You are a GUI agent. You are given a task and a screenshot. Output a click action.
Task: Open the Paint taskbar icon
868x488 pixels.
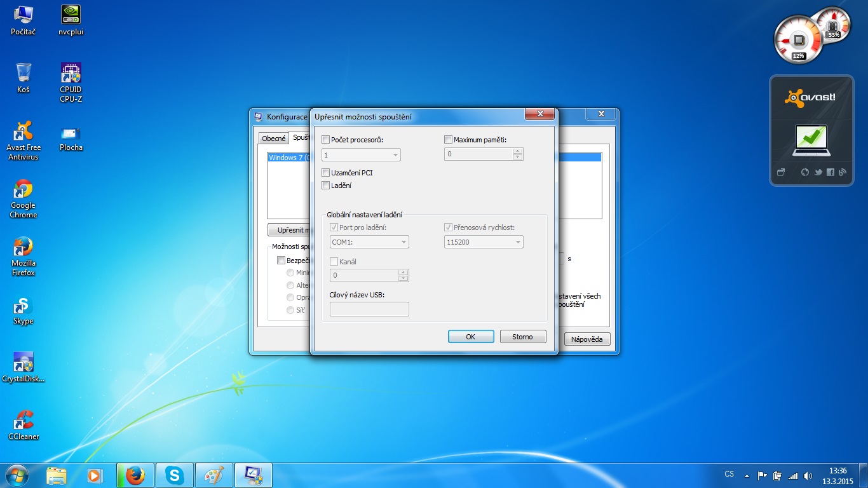coord(214,475)
